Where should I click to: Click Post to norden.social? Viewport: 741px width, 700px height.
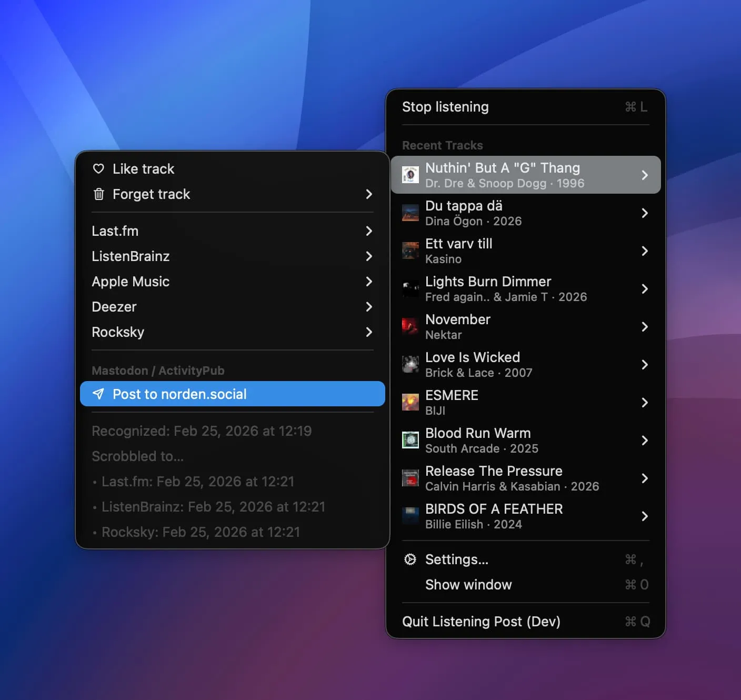(x=179, y=394)
